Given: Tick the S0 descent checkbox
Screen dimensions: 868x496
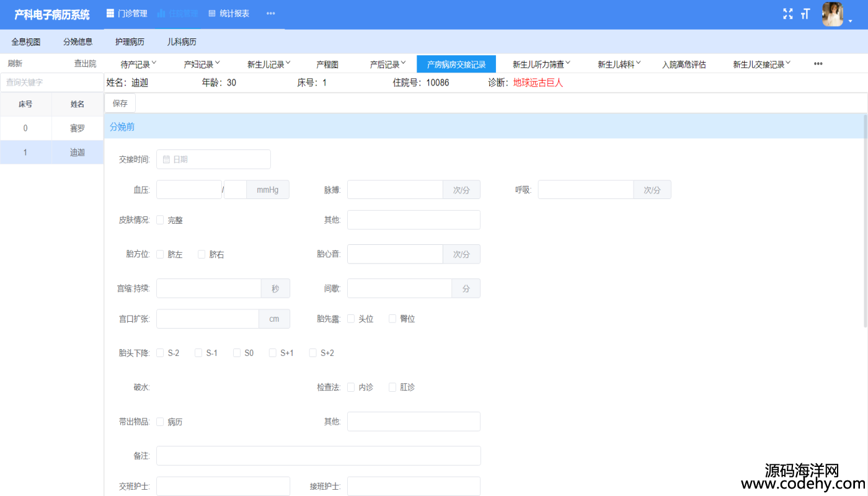Looking at the screenshot, I should pos(237,353).
